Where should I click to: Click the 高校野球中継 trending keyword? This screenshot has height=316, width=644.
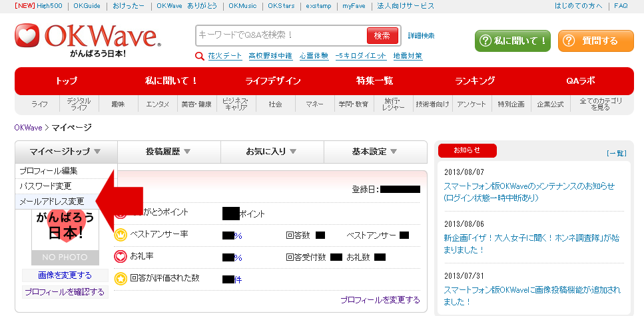(x=270, y=57)
